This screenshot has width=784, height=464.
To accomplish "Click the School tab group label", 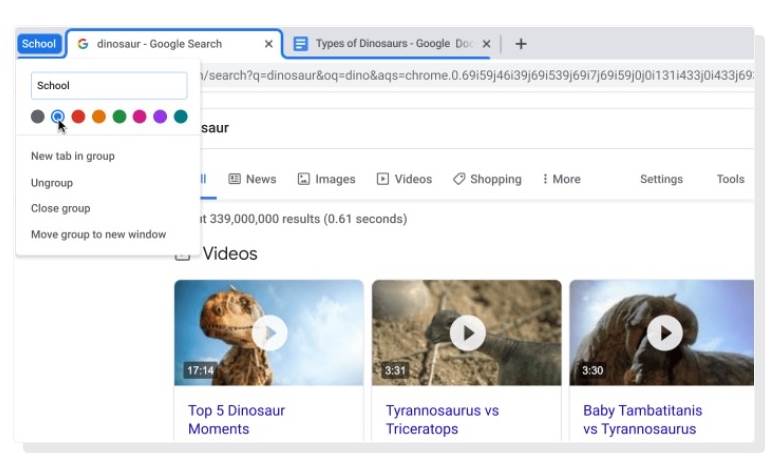I will [39, 44].
